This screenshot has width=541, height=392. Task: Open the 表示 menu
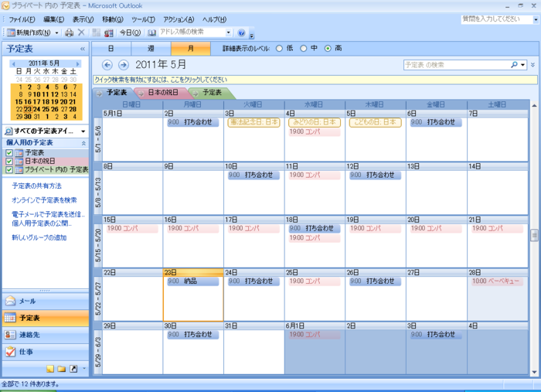(x=83, y=19)
